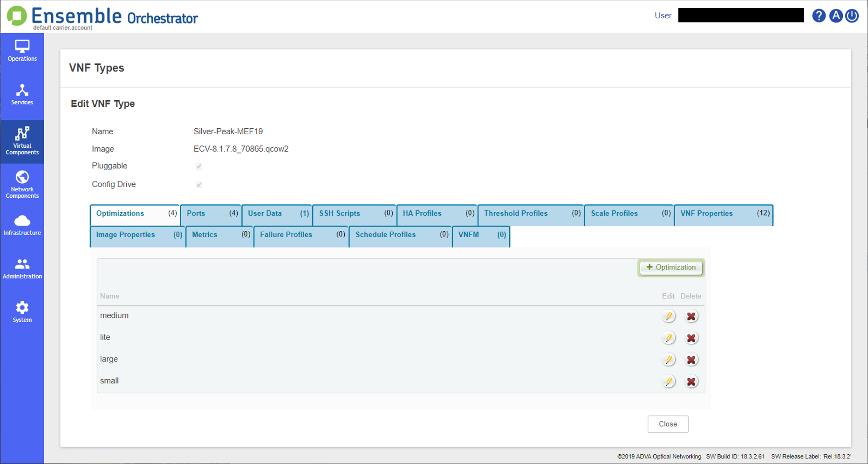Edit the small optimization
Screen dimensions: 868x464
pyautogui.click(x=669, y=381)
